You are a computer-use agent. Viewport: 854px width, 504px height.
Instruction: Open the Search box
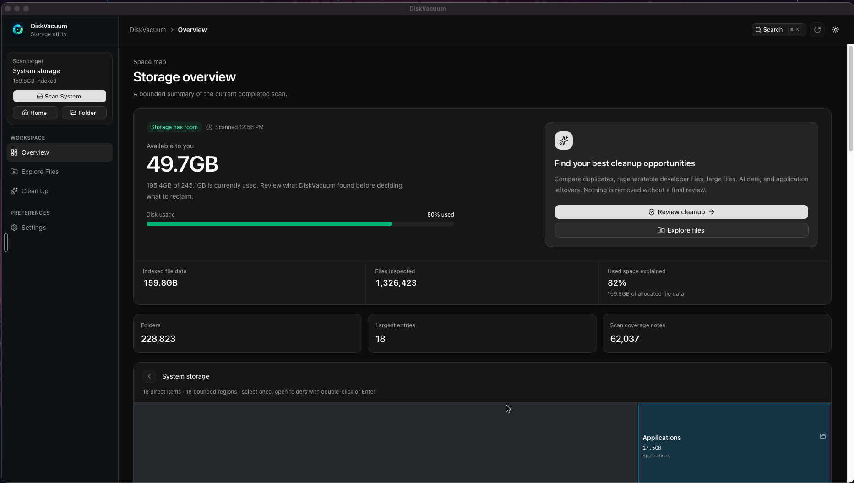click(778, 30)
